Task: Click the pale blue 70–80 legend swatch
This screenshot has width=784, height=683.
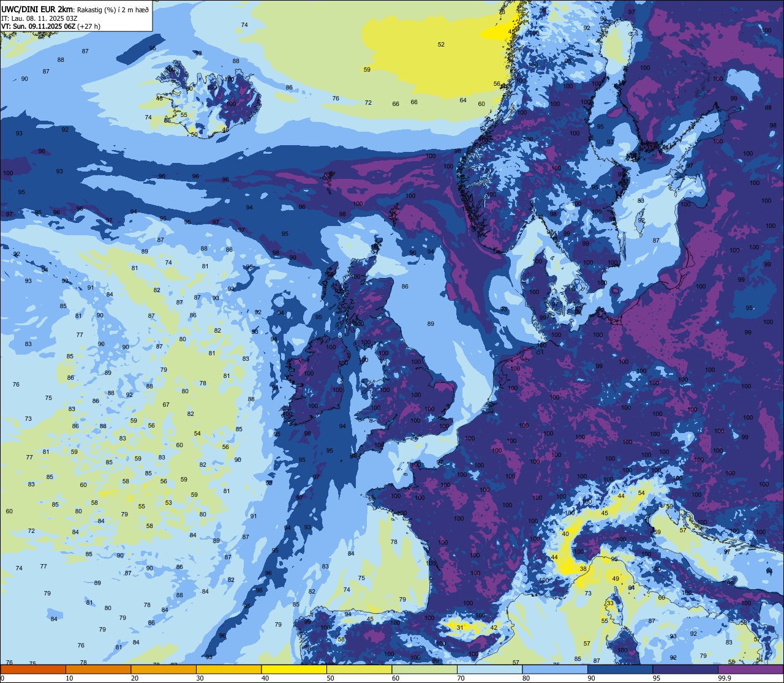Action: tap(490, 669)
